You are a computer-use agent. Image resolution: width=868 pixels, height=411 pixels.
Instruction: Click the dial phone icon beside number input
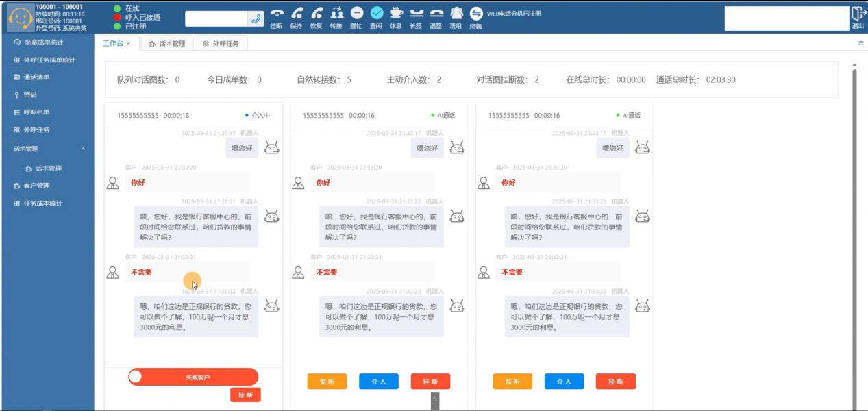pos(256,18)
